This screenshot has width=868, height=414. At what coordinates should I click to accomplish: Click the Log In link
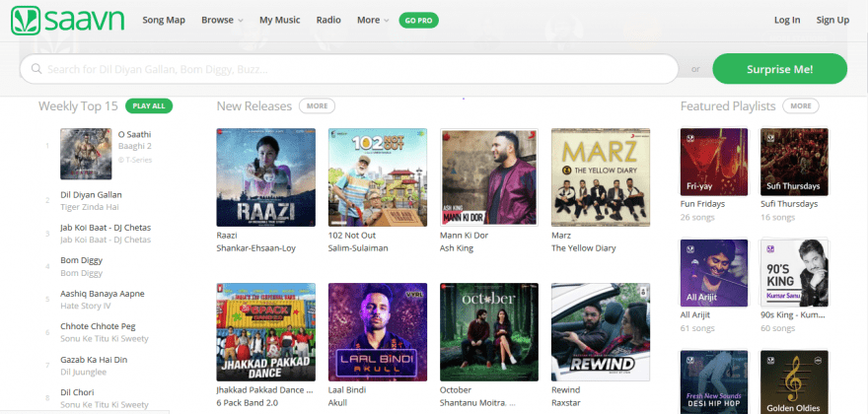tap(787, 20)
